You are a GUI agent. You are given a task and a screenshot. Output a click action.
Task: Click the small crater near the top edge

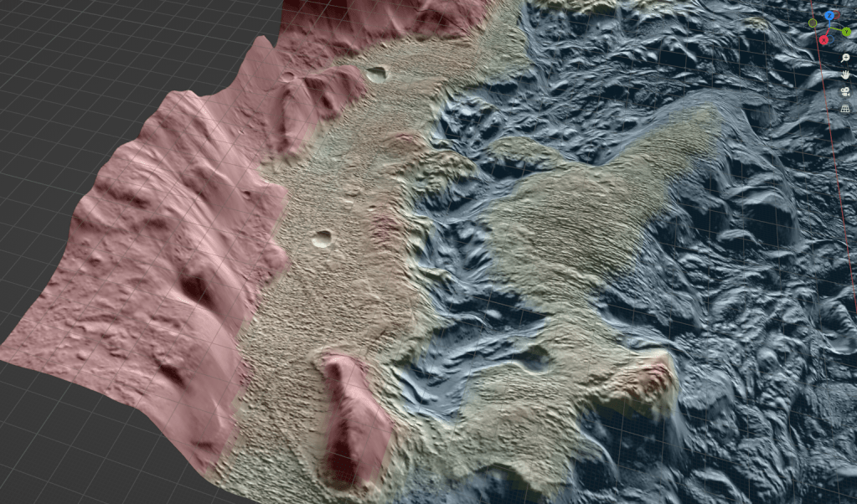click(x=377, y=74)
